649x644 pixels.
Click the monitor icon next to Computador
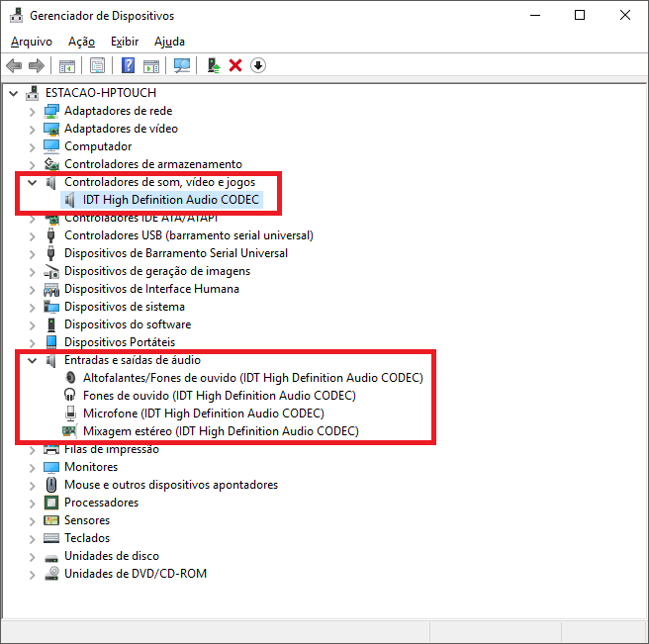(51, 146)
